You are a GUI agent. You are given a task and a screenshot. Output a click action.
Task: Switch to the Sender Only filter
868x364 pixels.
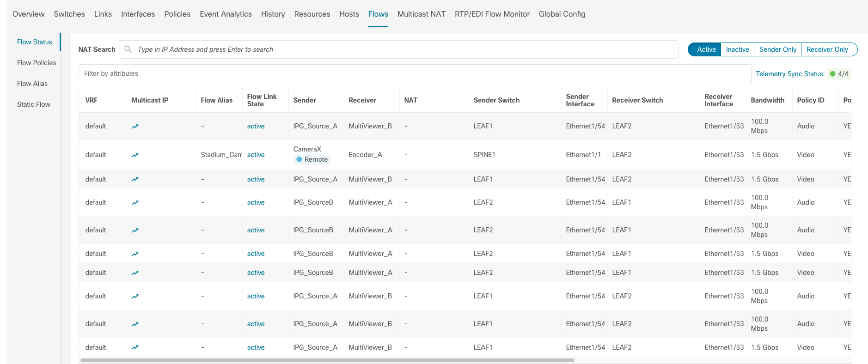[777, 49]
